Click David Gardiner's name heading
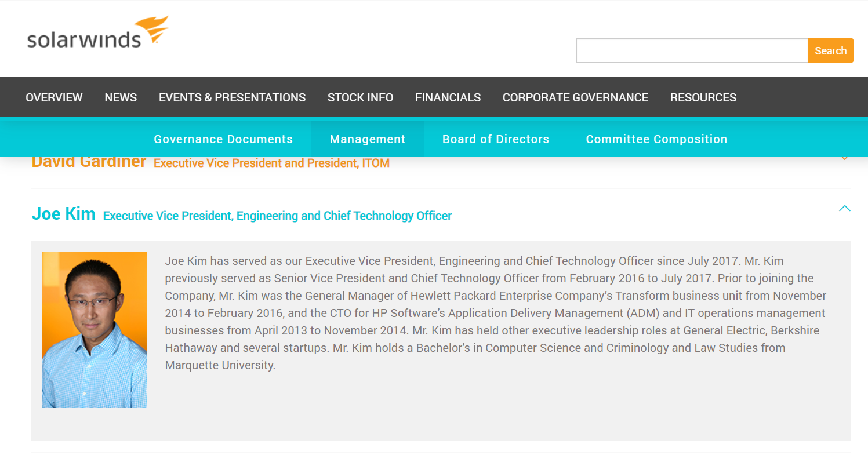Image resolution: width=868 pixels, height=455 pixels. tap(89, 162)
